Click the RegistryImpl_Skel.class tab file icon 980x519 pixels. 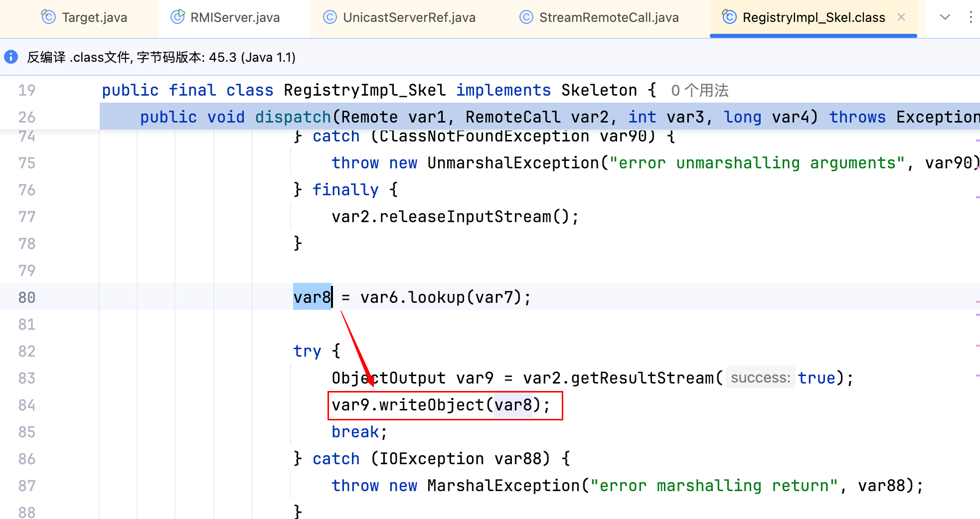[x=729, y=17]
